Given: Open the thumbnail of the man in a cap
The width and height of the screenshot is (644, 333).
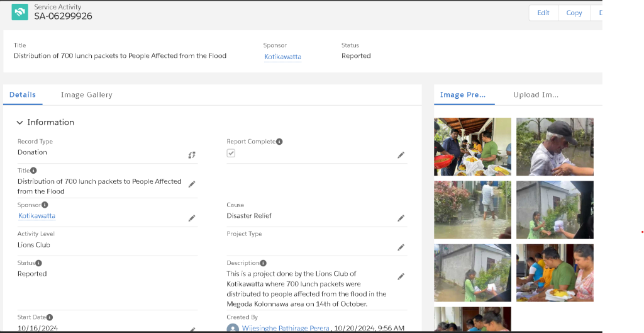Looking at the screenshot, I should pyautogui.click(x=555, y=147).
